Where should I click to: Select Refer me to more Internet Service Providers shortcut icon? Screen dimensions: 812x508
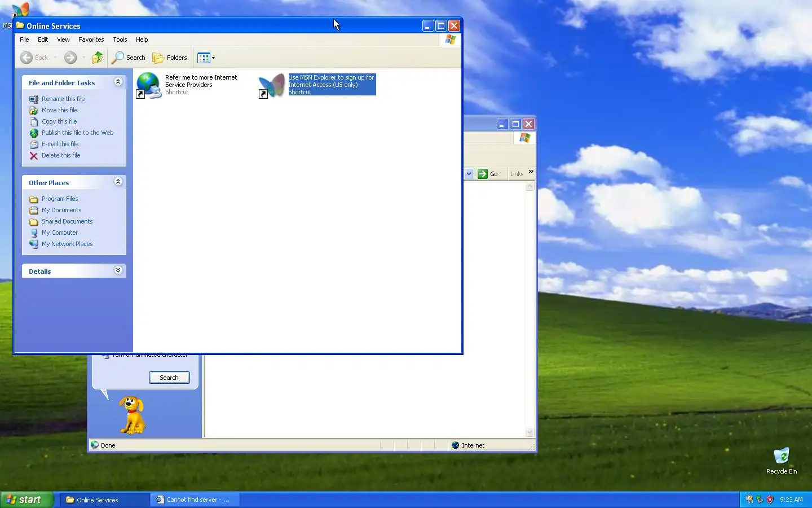149,85
